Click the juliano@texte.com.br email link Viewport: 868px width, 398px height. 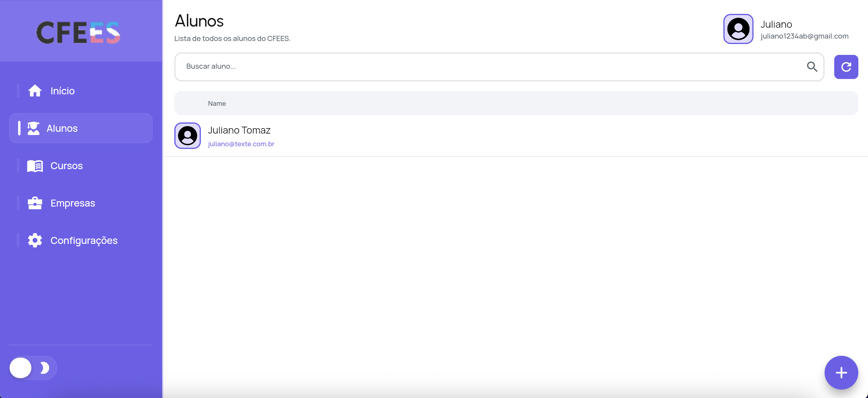pos(241,144)
